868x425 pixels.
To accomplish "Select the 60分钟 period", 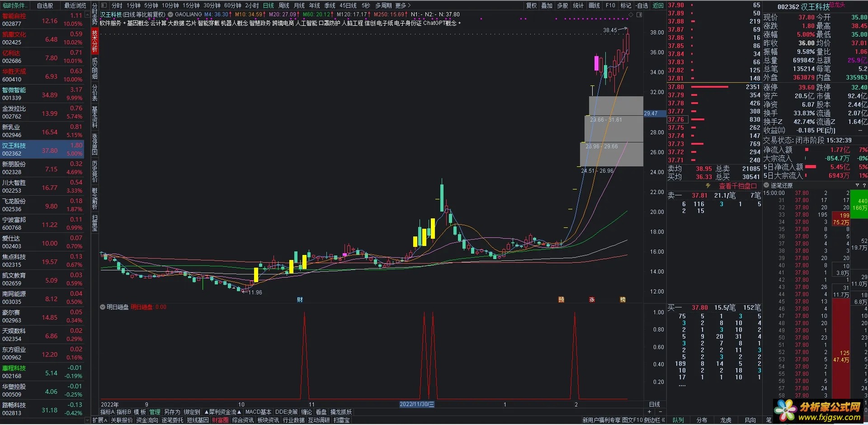I will (233, 5).
